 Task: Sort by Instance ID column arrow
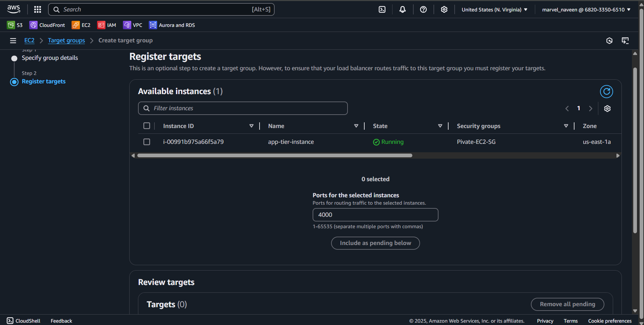point(251,126)
